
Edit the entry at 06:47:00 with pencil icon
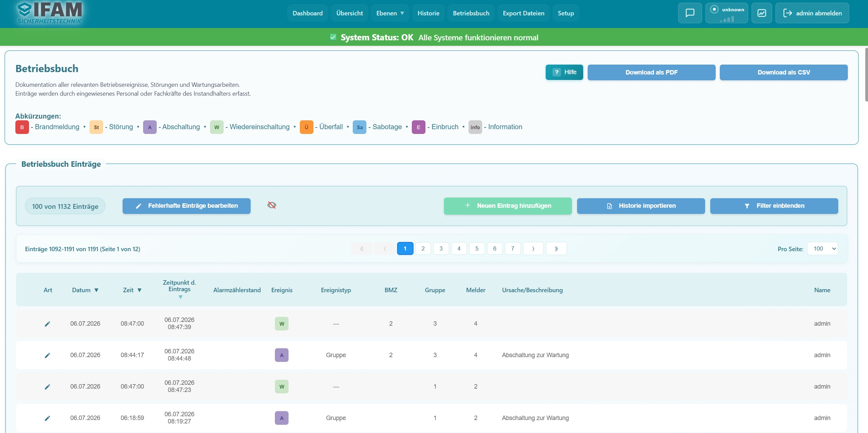coord(47,387)
